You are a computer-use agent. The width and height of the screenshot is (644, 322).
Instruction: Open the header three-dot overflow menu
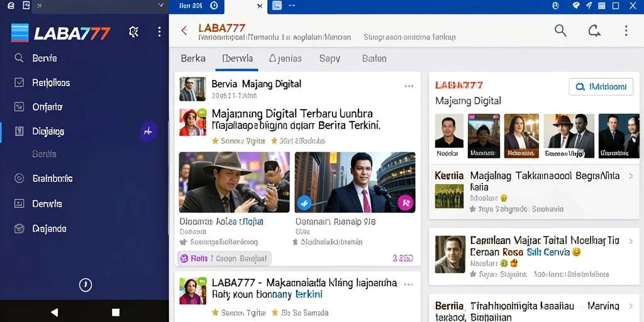point(626,31)
